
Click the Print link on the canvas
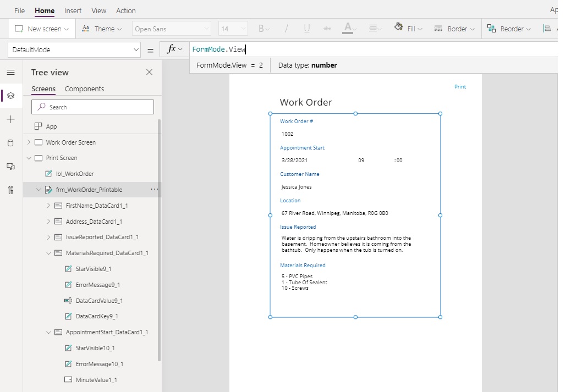click(x=460, y=86)
